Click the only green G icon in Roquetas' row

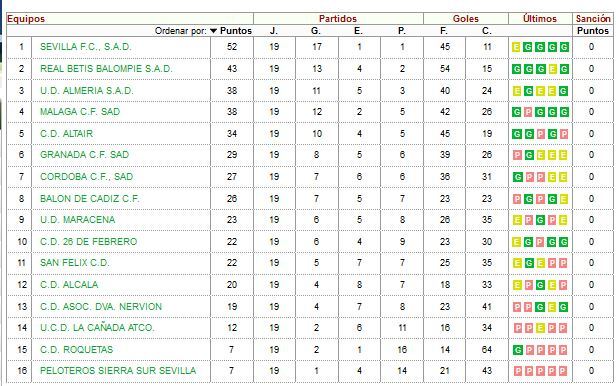[x=517, y=350]
